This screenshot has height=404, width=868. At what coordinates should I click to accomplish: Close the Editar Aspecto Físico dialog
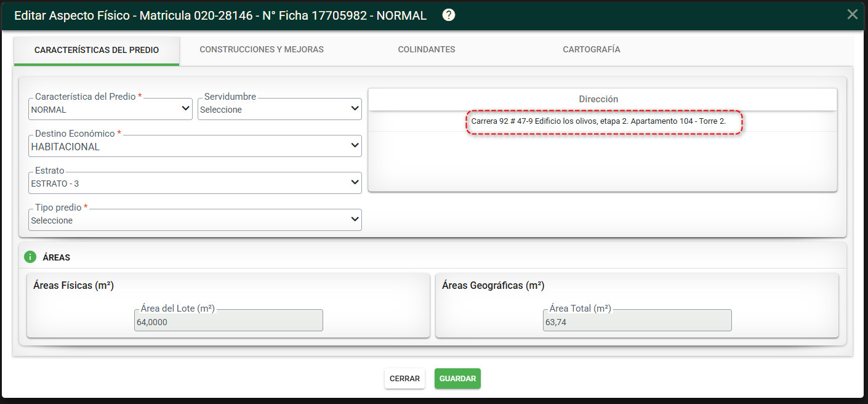tap(852, 14)
